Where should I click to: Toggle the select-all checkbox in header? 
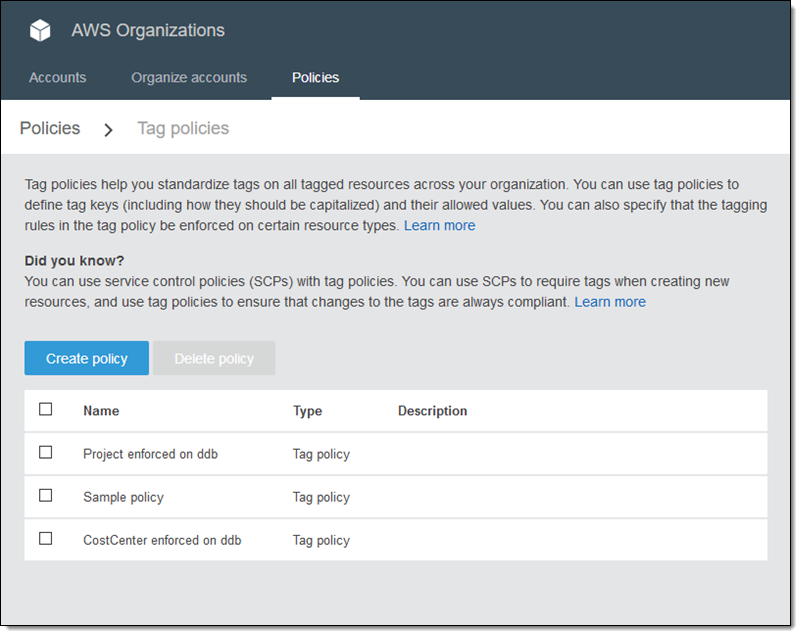pyautogui.click(x=46, y=409)
